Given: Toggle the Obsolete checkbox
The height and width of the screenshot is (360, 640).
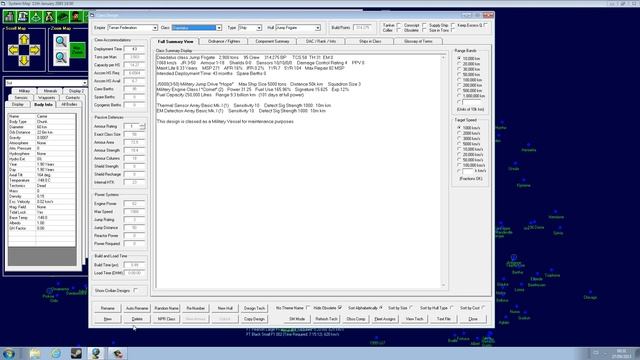Looking at the screenshot, I should [424, 30].
